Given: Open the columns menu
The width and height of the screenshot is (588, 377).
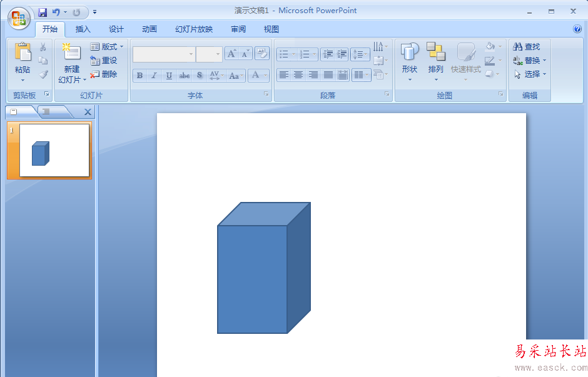Looking at the screenshot, I should click(361, 75).
